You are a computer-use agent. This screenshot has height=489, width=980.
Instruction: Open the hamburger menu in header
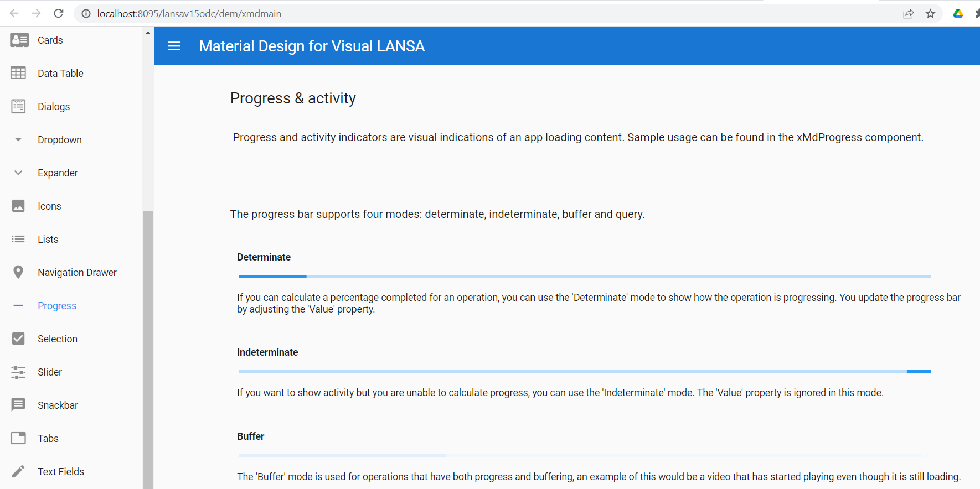(174, 46)
